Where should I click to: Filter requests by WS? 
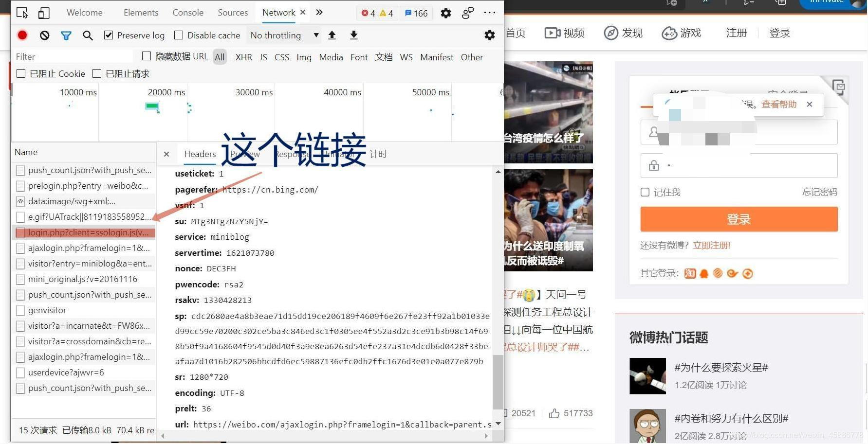(406, 57)
